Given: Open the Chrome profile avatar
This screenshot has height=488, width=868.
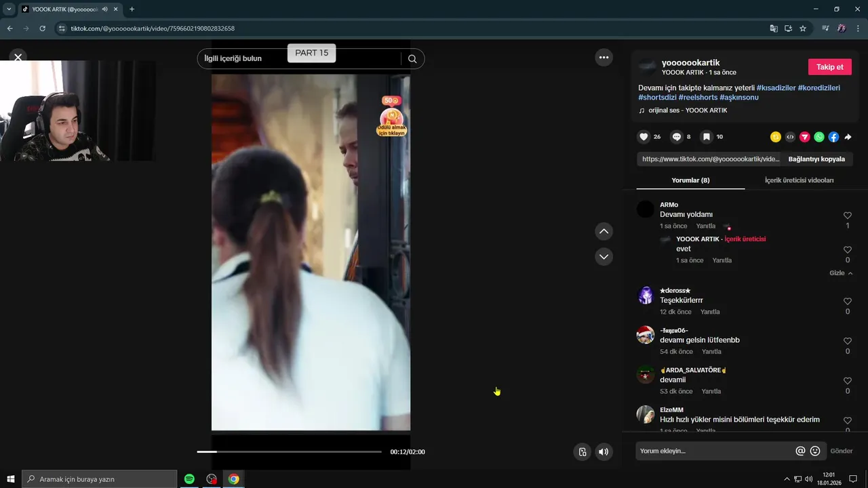Looking at the screenshot, I should pyautogui.click(x=842, y=28).
